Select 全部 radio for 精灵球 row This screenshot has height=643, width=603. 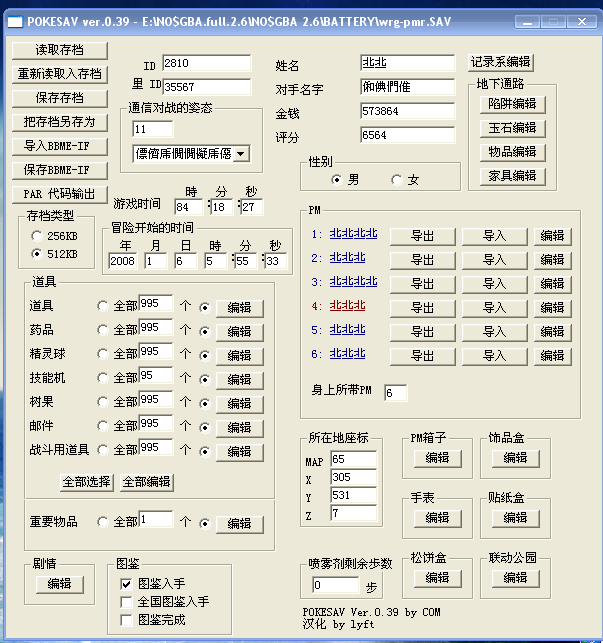pyautogui.click(x=103, y=354)
